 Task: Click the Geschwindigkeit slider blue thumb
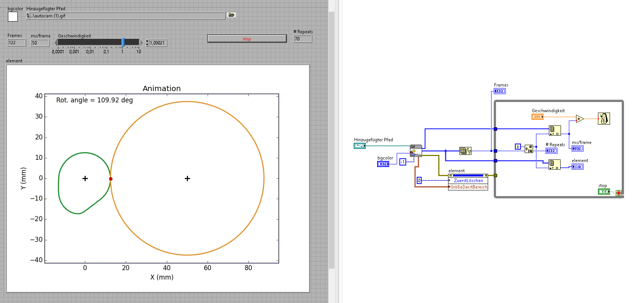123,42
